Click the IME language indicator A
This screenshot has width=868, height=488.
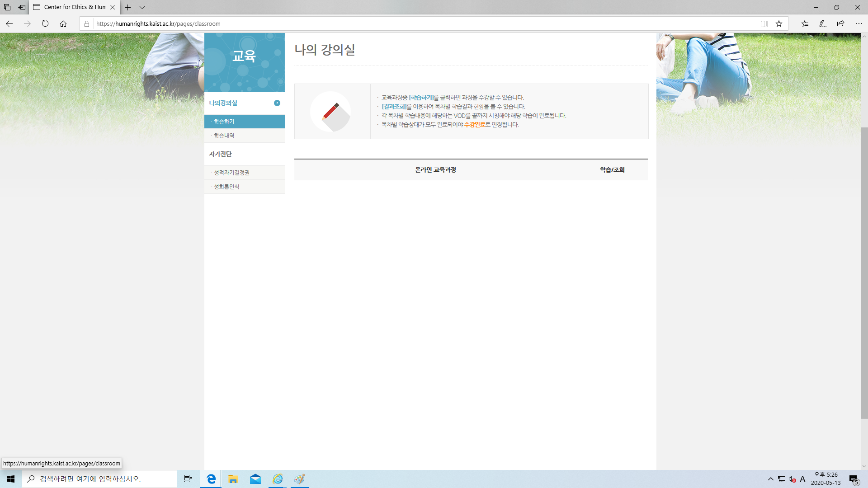tap(802, 479)
